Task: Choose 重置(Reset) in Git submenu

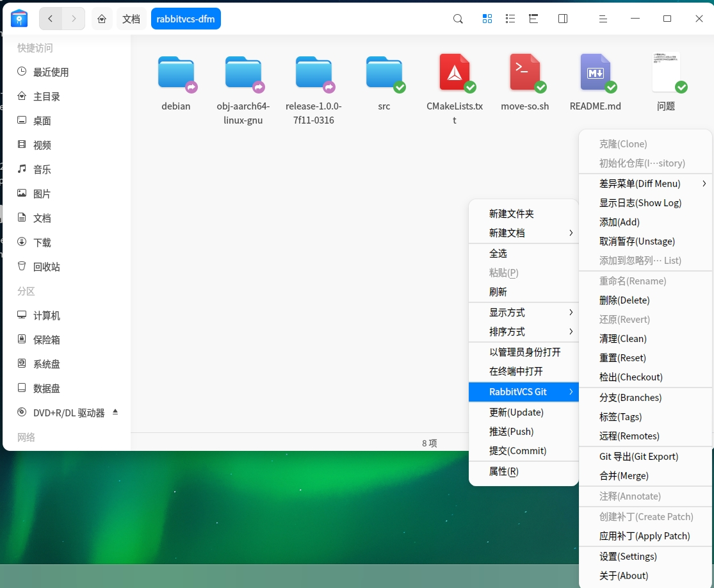Action: tap(645, 357)
